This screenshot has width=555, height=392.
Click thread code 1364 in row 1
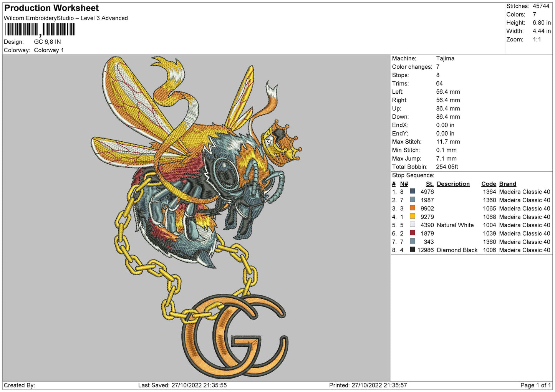click(x=490, y=192)
